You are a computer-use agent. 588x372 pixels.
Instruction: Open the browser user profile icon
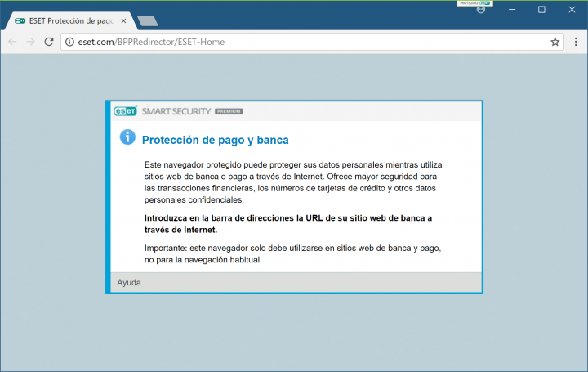(x=481, y=10)
